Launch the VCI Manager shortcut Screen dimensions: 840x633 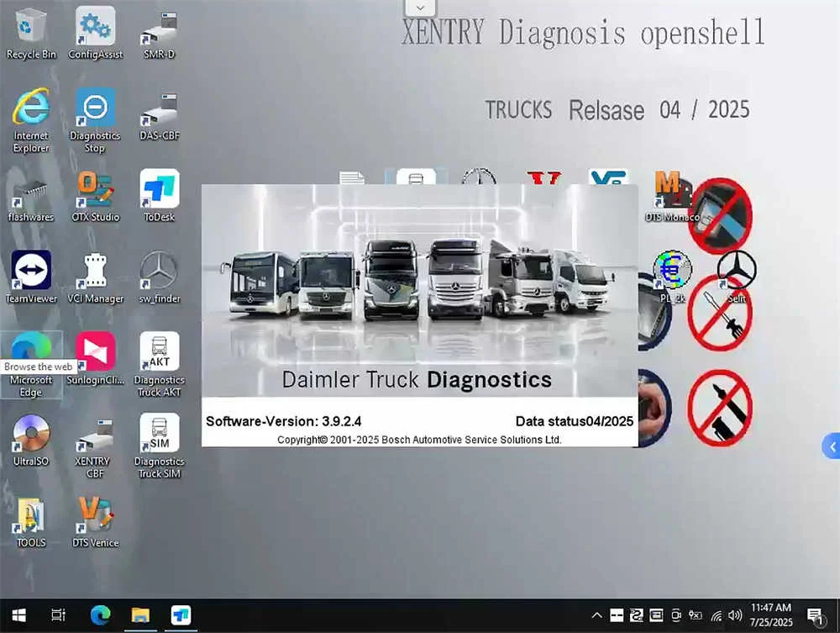tap(96, 277)
